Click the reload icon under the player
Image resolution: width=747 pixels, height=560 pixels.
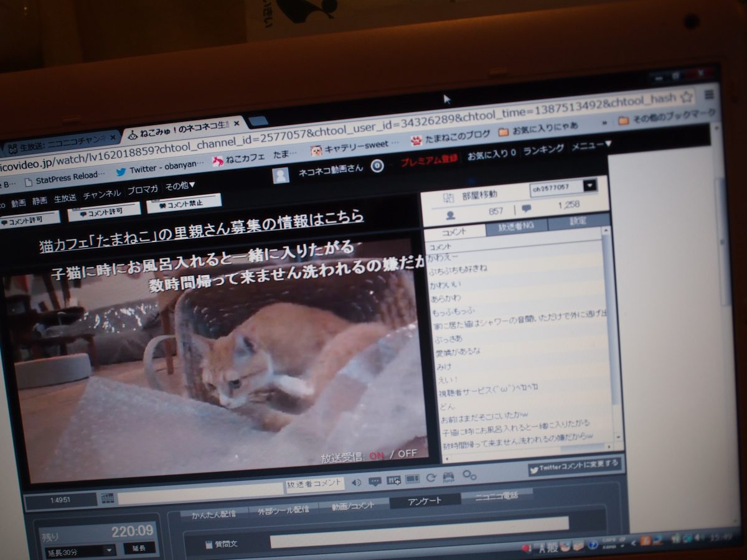pos(431,478)
